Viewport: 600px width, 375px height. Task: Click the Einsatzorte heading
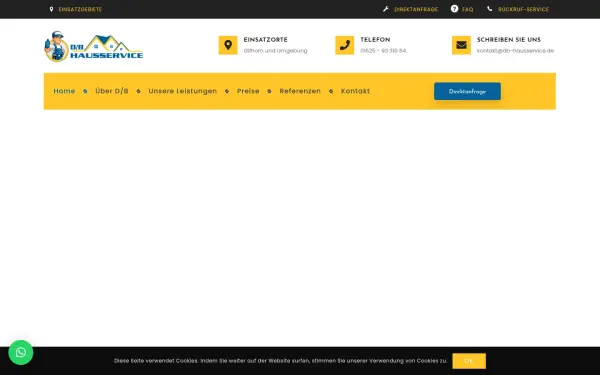266,40
